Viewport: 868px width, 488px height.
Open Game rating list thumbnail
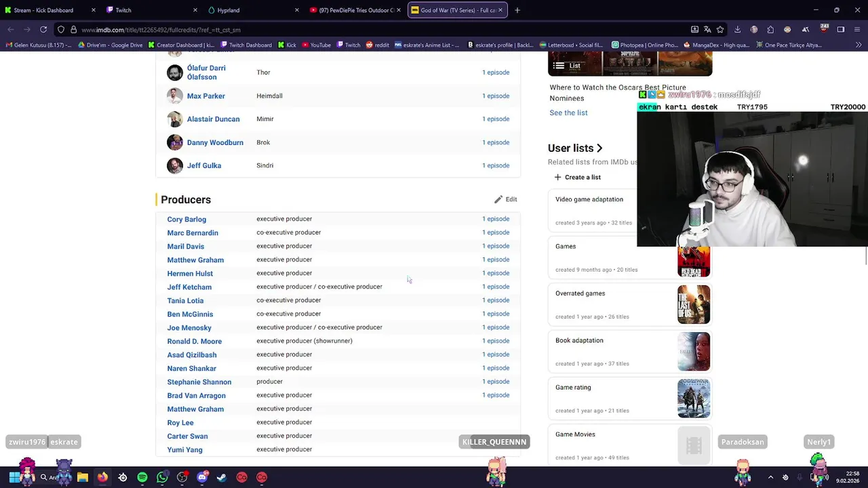point(694,399)
